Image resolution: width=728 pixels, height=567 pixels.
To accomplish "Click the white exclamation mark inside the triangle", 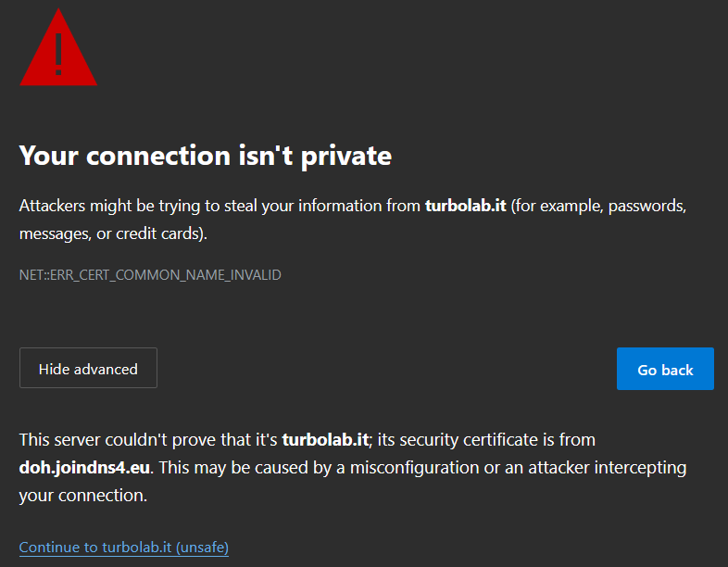I will (x=58, y=56).
